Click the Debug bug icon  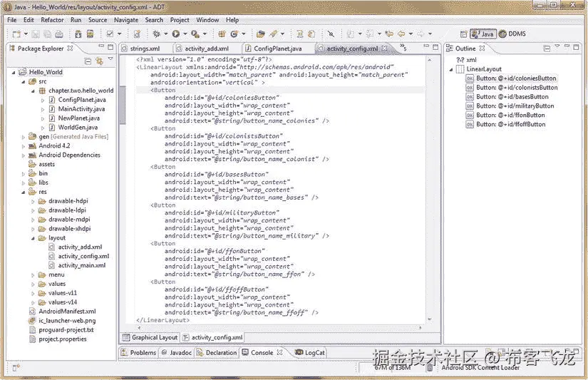click(x=156, y=34)
